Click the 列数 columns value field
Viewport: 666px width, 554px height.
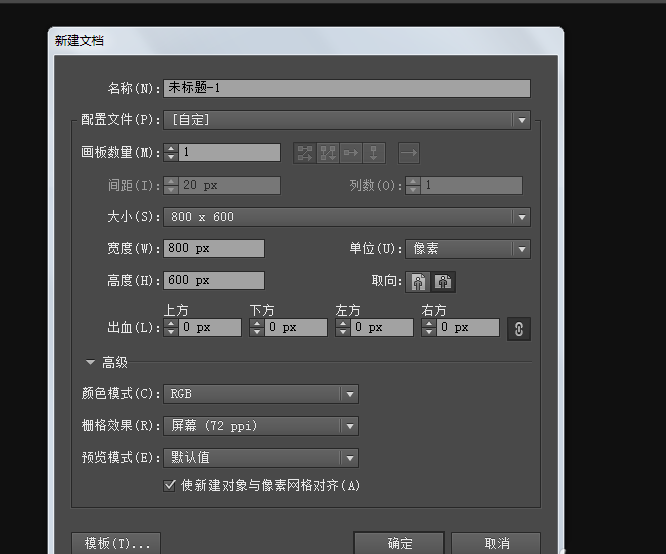coord(471,185)
